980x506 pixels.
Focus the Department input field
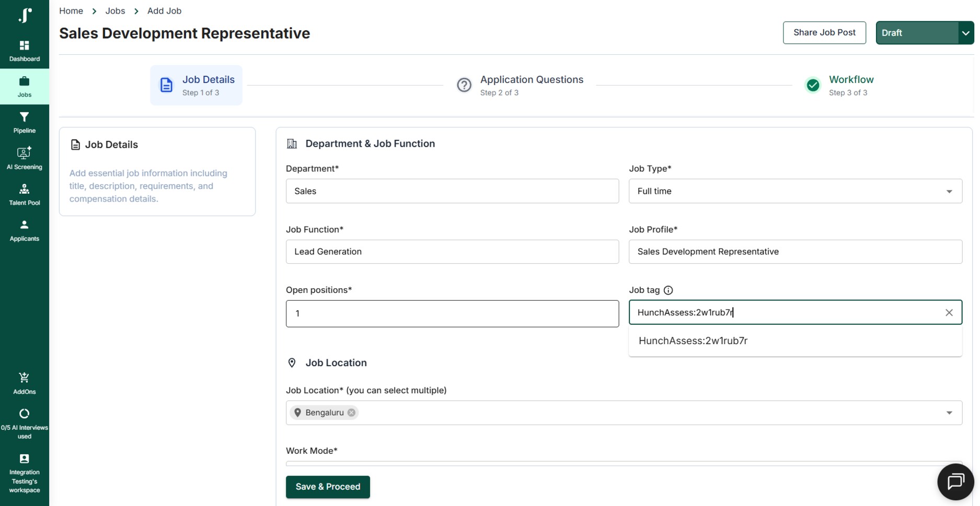coord(452,191)
